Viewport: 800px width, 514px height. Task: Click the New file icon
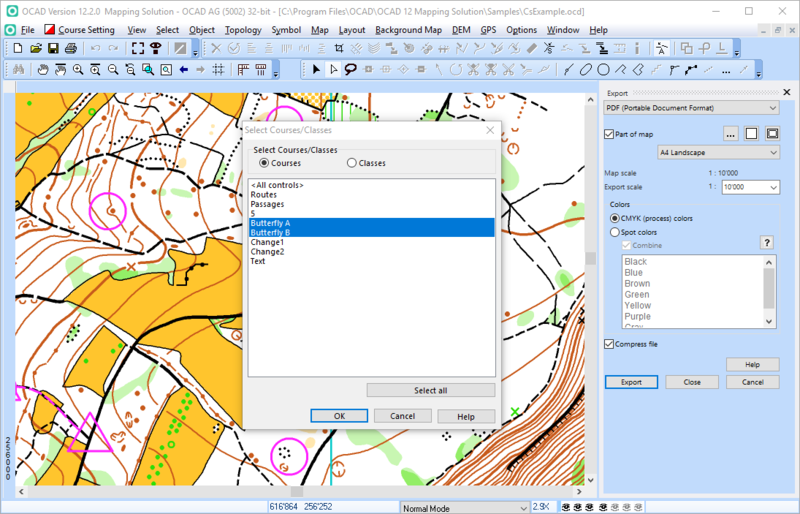point(18,48)
